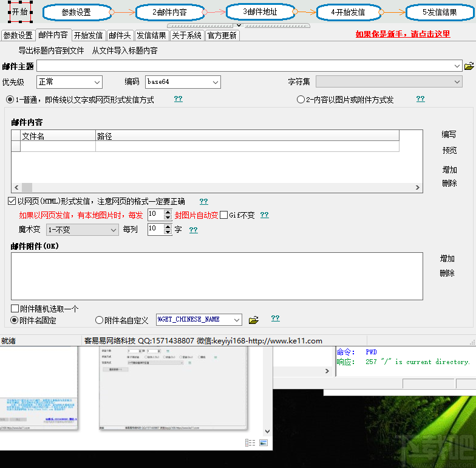Screen dimensions: 476x468
Task: Click 删除 beside the 邮件内容 table
Action: [449, 183]
